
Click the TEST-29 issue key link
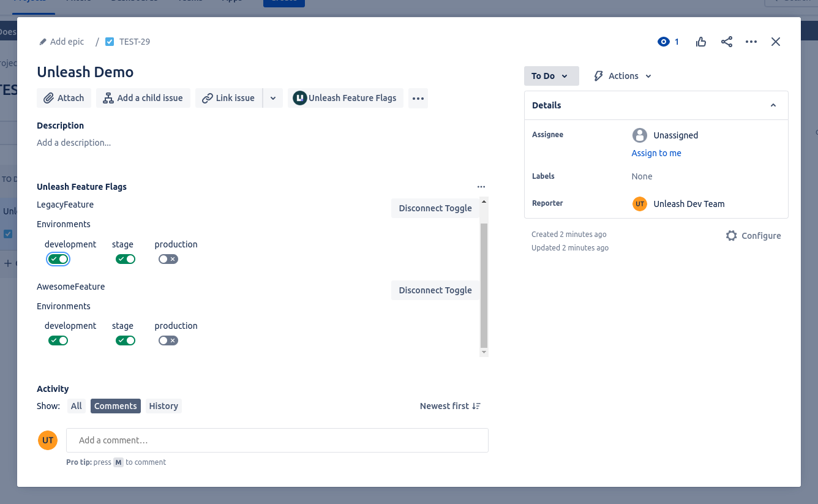[135, 42]
